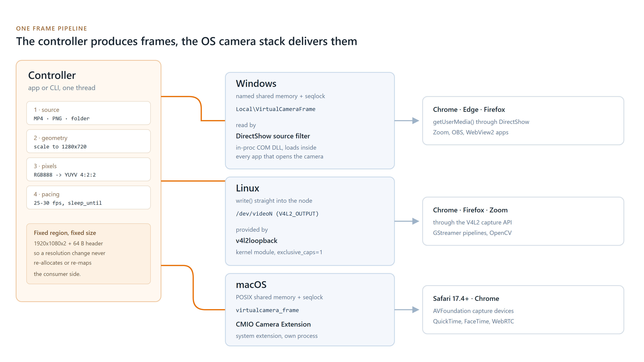This screenshot has width=644, height=362.
Task: Click the '2 · geometry' step box
Action: (89, 141)
